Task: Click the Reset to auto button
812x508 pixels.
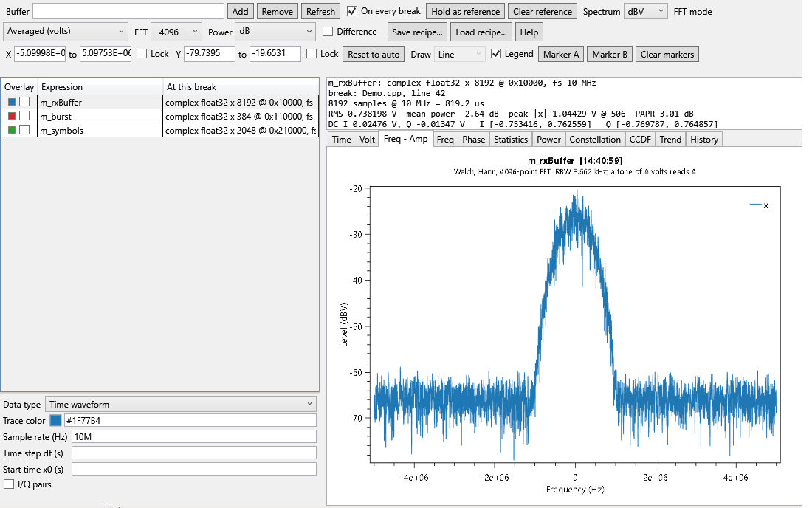Action: coord(374,55)
